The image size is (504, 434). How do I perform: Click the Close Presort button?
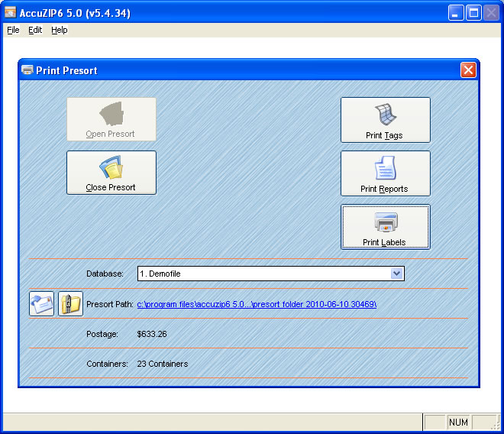click(111, 173)
